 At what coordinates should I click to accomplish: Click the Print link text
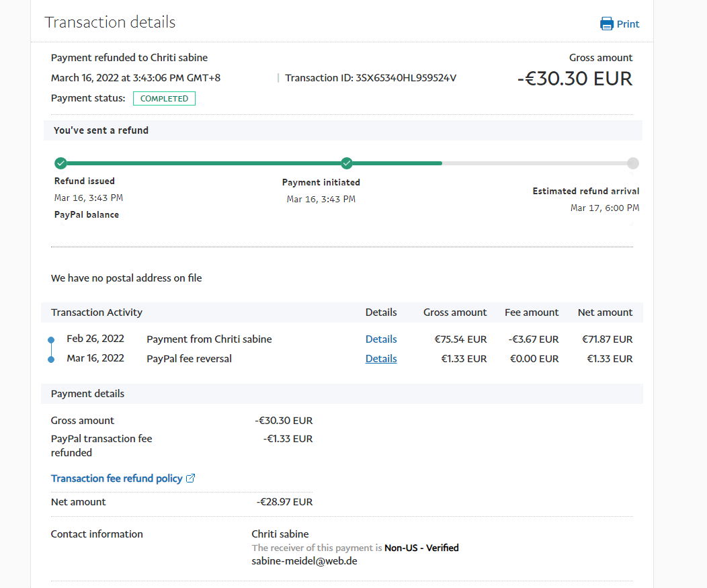(x=628, y=24)
